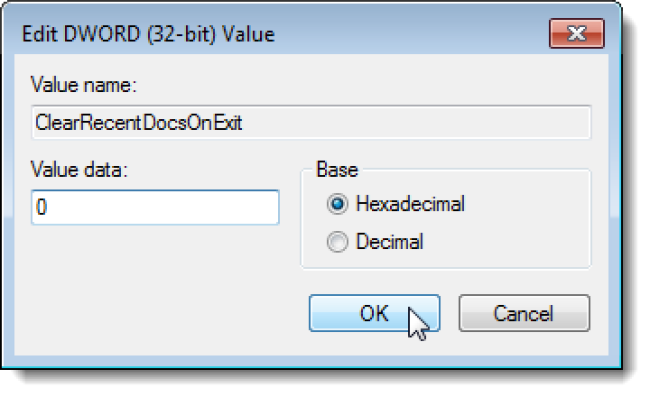Click the "Value name:" label
Viewport: 650px width, 397px height.
pyautogui.click(x=84, y=85)
